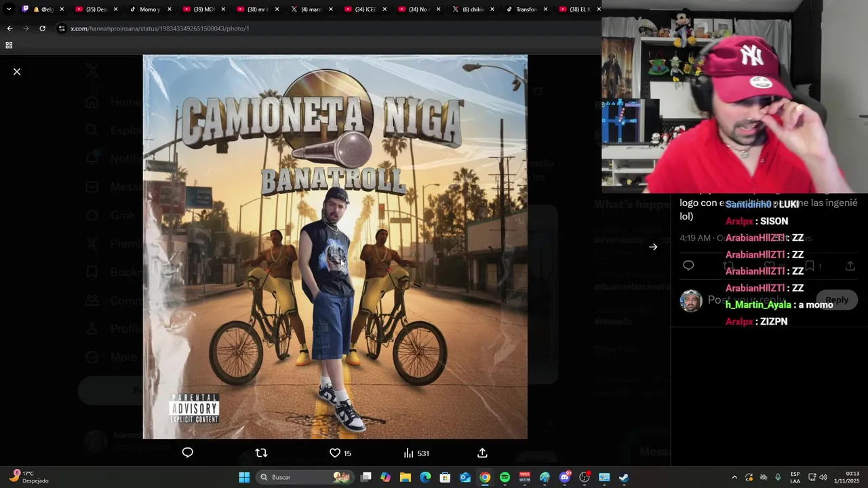Click the 4:19 AM tweet timestamp

point(695,238)
